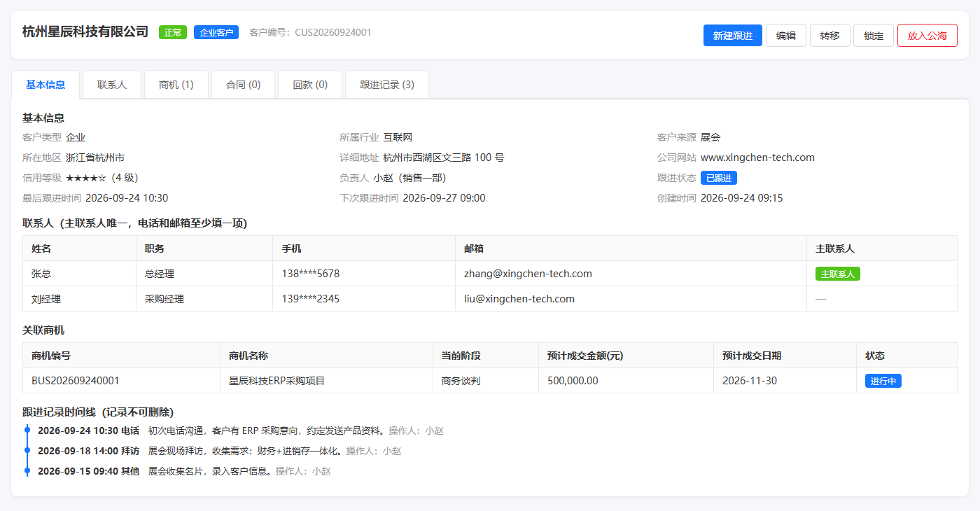980x511 pixels.
Task: Click creation time 2026-09-24 09:15
Action: (742, 198)
